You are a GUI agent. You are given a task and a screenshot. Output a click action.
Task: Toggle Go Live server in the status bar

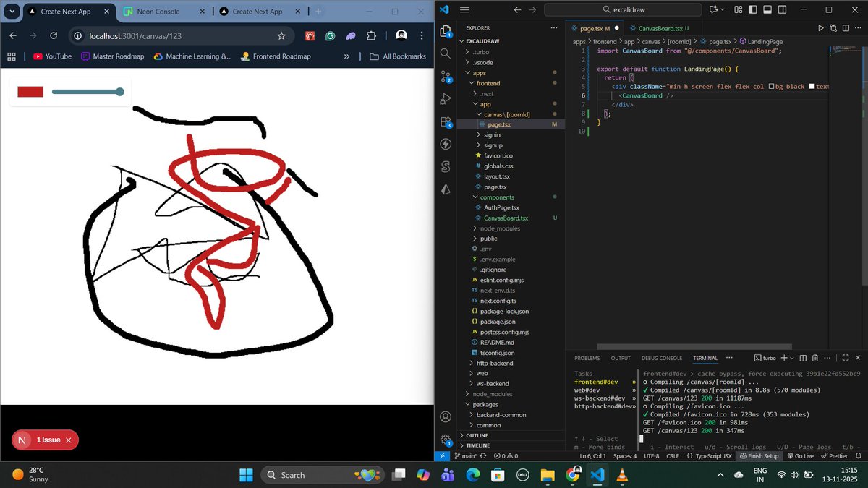click(x=800, y=455)
